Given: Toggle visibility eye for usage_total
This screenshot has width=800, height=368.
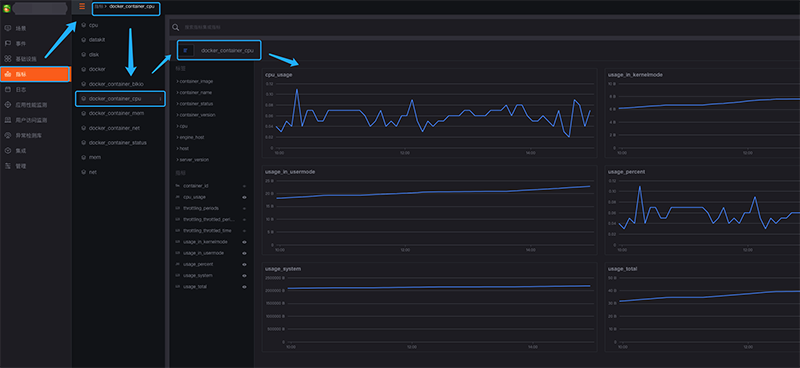Looking at the screenshot, I should pos(244,287).
